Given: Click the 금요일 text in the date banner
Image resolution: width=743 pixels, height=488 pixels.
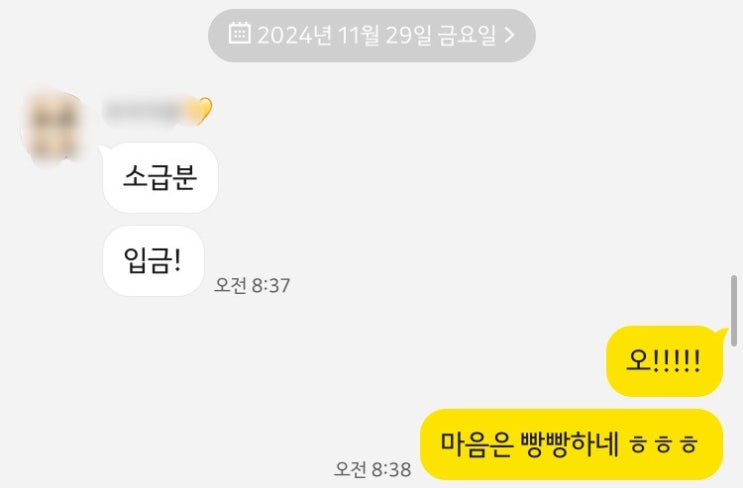Looking at the screenshot, I should pos(467,35).
